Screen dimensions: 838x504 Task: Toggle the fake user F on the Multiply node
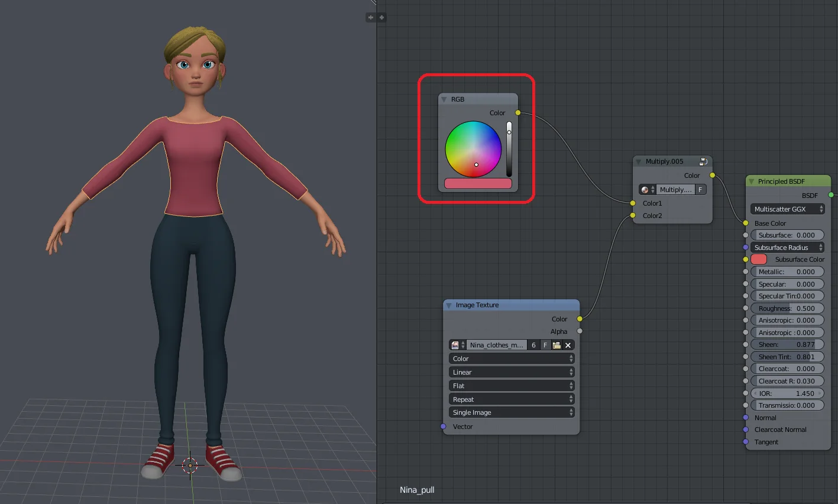(x=700, y=189)
